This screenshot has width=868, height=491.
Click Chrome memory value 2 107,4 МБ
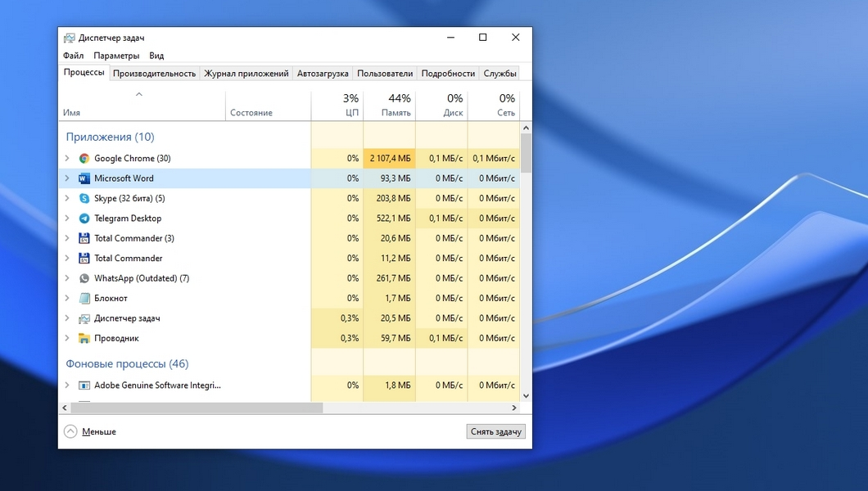[391, 158]
